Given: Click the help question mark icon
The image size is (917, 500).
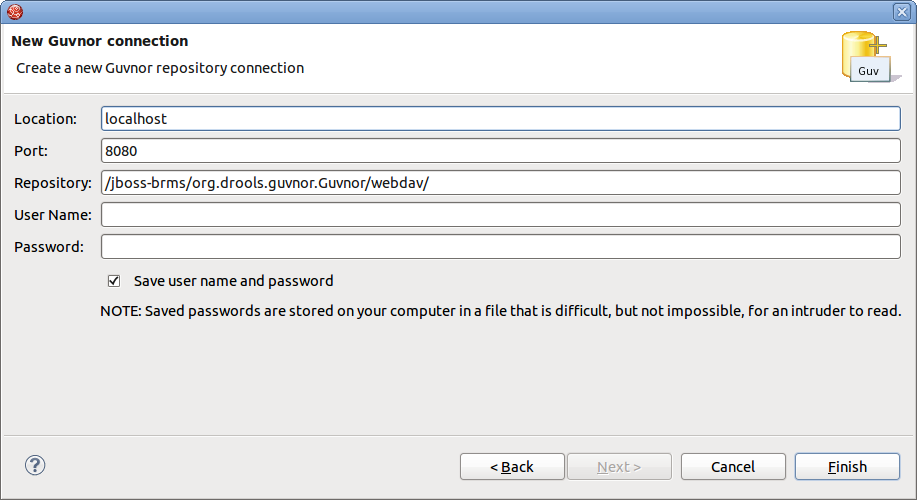Looking at the screenshot, I should click(x=35, y=465).
